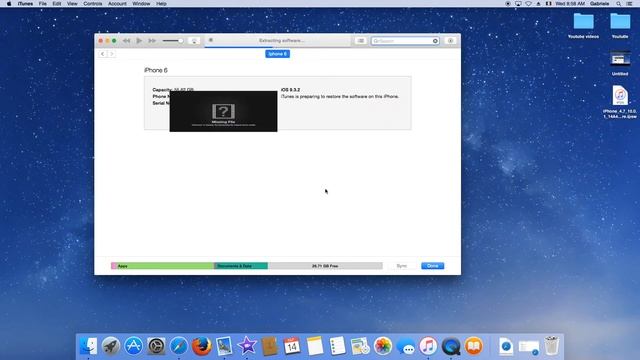Open iMovie from the Dock
Viewport: 640px width, 360px height.
(x=247, y=346)
